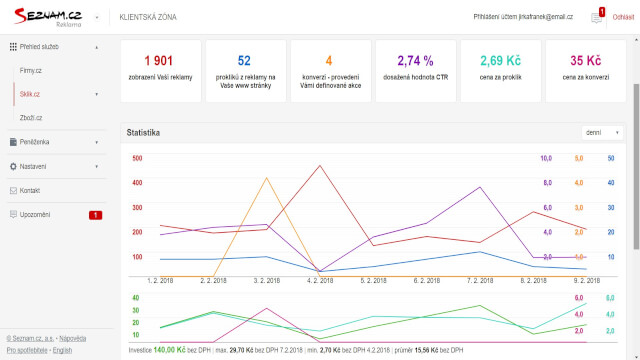Click the Odhlásit logout link
640x360 pixels.
point(623,17)
